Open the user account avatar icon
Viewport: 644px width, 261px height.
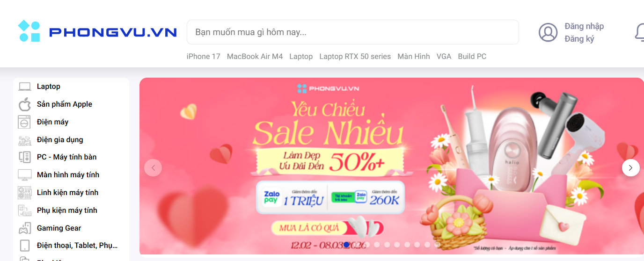[x=548, y=32]
